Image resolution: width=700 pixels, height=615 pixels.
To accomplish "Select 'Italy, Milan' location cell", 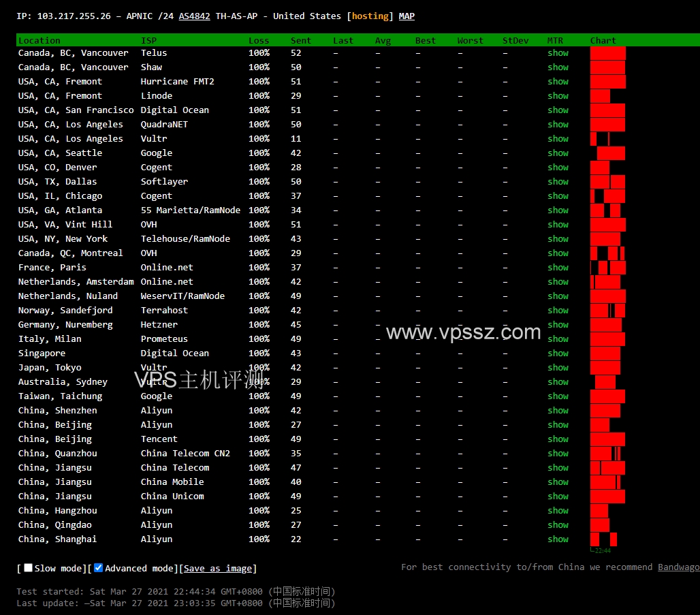I will tap(50, 338).
